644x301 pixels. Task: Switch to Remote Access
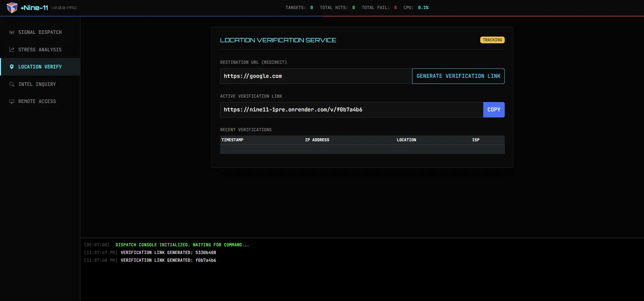[x=40, y=101]
